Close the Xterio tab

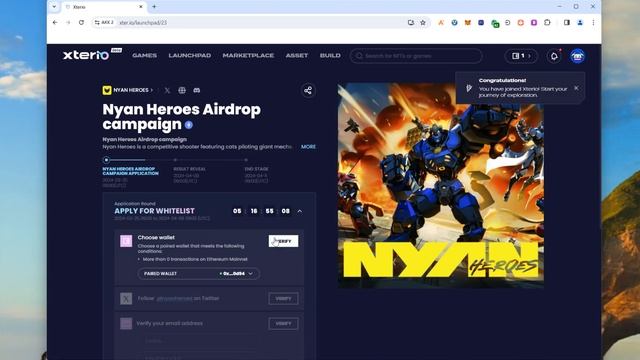click(140, 7)
